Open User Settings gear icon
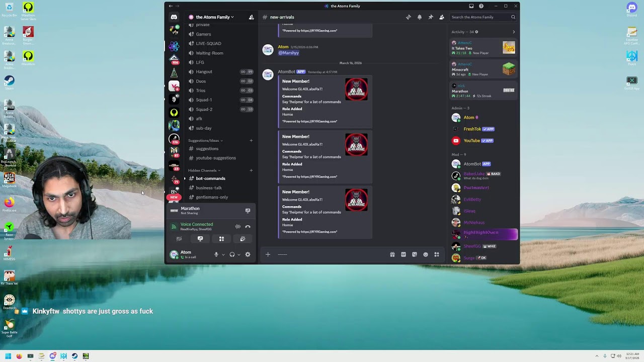 [x=248, y=254]
